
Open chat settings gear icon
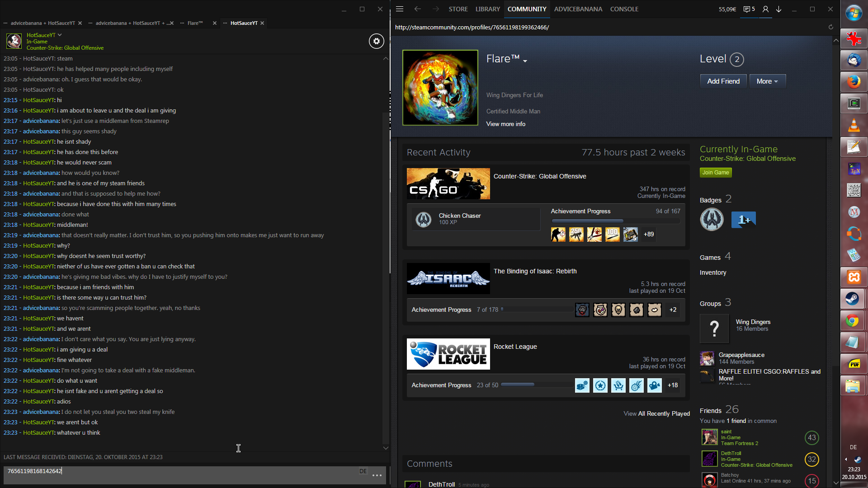(376, 41)
